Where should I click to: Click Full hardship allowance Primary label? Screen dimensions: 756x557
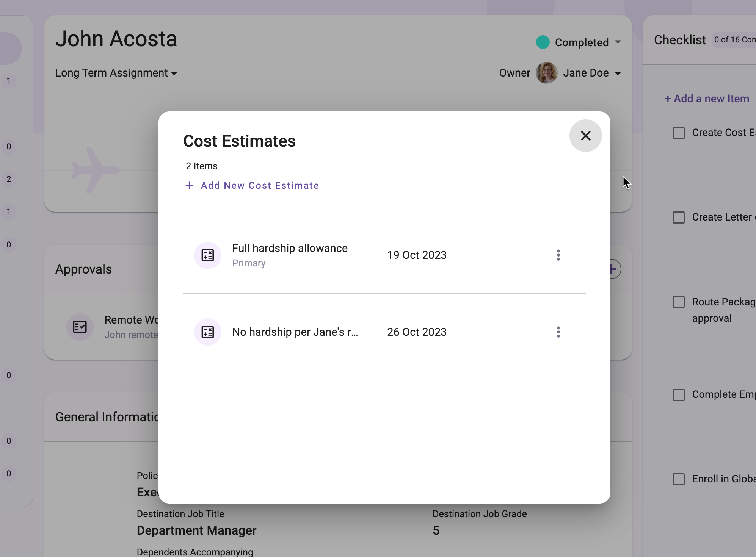pos(290,255)
